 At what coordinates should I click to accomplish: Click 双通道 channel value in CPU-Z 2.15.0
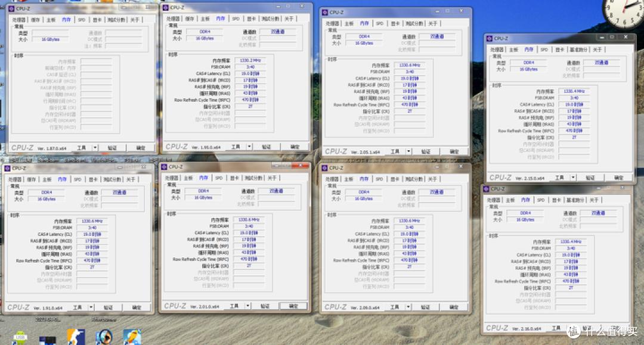602,63
